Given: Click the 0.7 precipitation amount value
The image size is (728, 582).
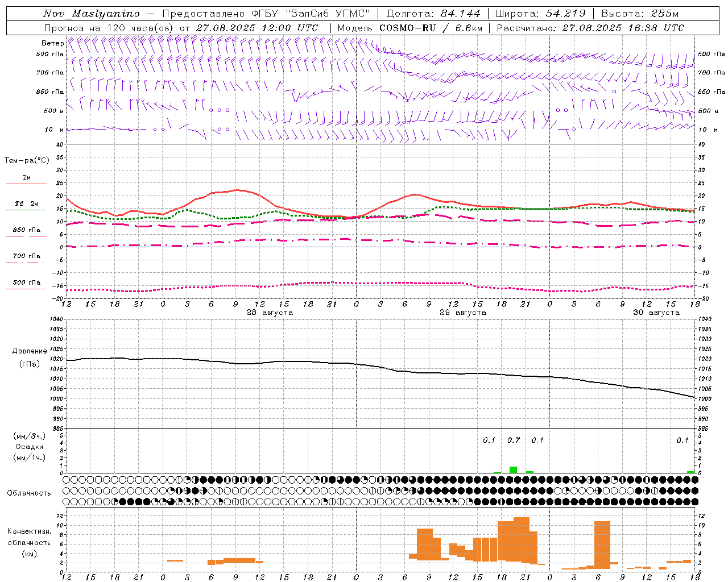Looking at the screenshot, I should click(x=514, y=440).
